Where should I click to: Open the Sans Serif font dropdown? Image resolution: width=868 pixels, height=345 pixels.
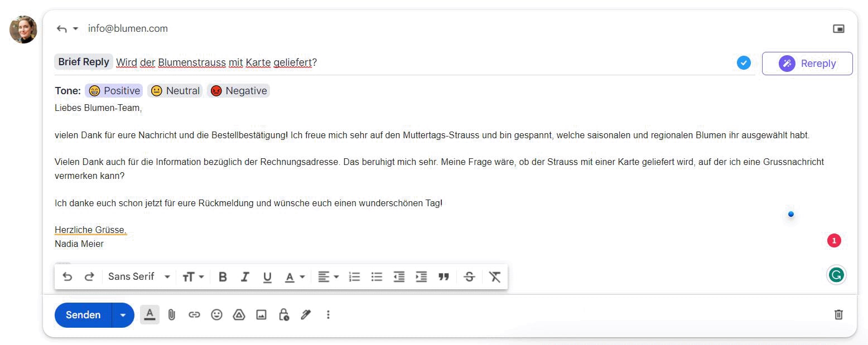139,276
